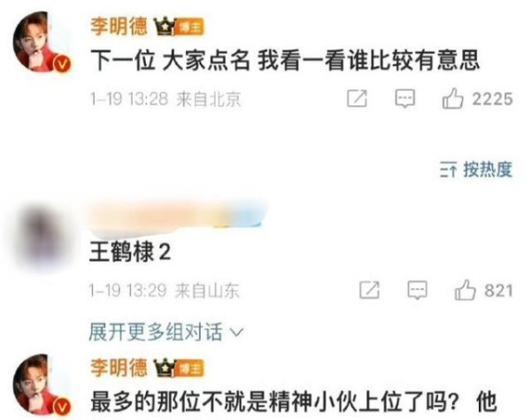Tap the 1-19 13:28 来自北京 timestamp
Image resolution: width=531 pixels, height=420 pixels.
click(x=165, y=99)
